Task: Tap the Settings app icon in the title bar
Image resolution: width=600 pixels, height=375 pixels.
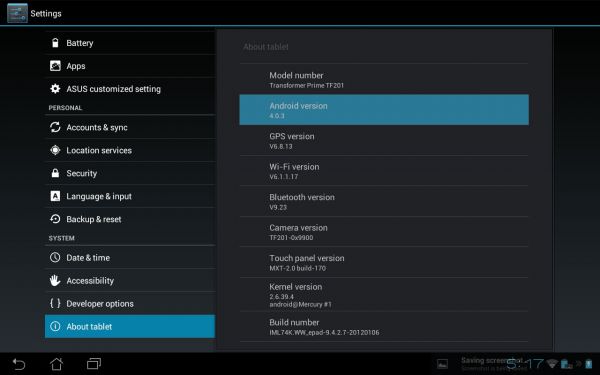Action: (x=17, y=13)
